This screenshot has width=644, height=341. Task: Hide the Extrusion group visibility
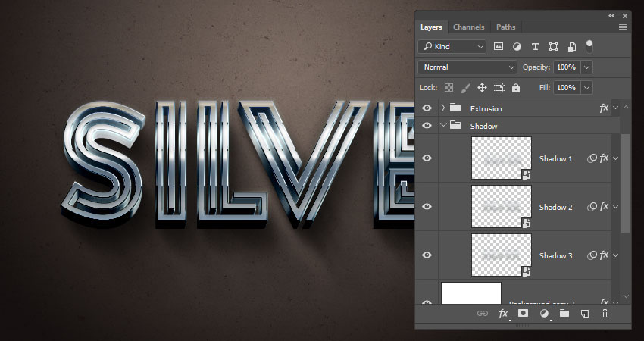427,108
